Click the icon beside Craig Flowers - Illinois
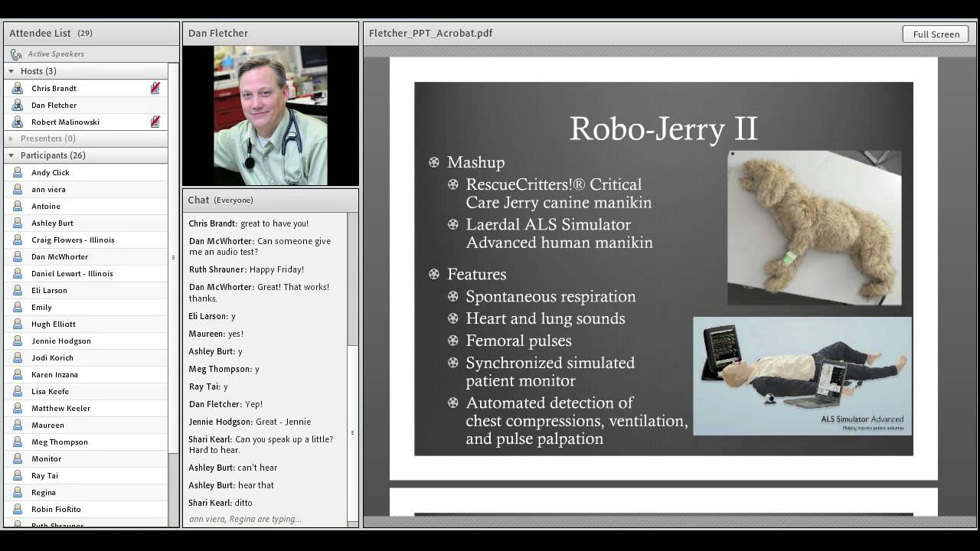980x551 pixels. [x=17, y=240]
